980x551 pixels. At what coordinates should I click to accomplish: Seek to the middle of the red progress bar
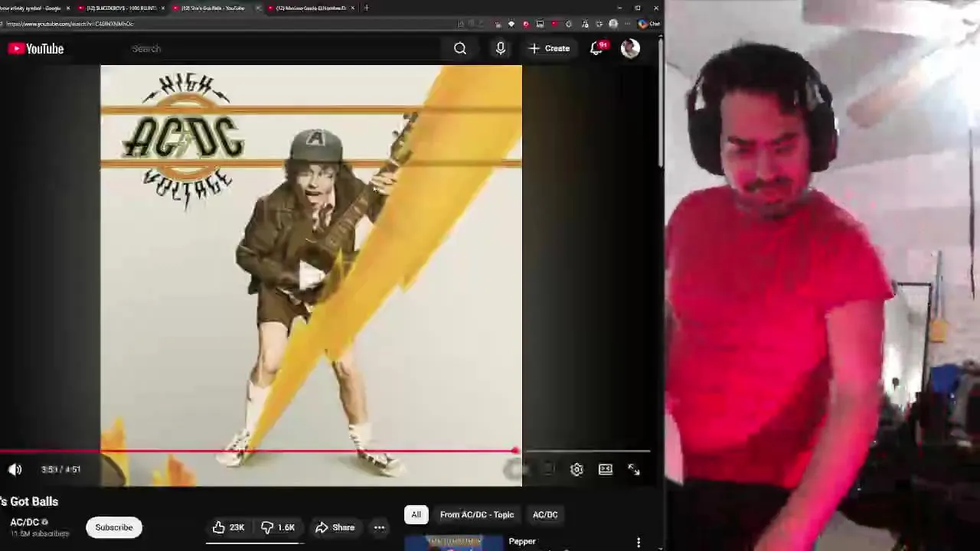258,452
